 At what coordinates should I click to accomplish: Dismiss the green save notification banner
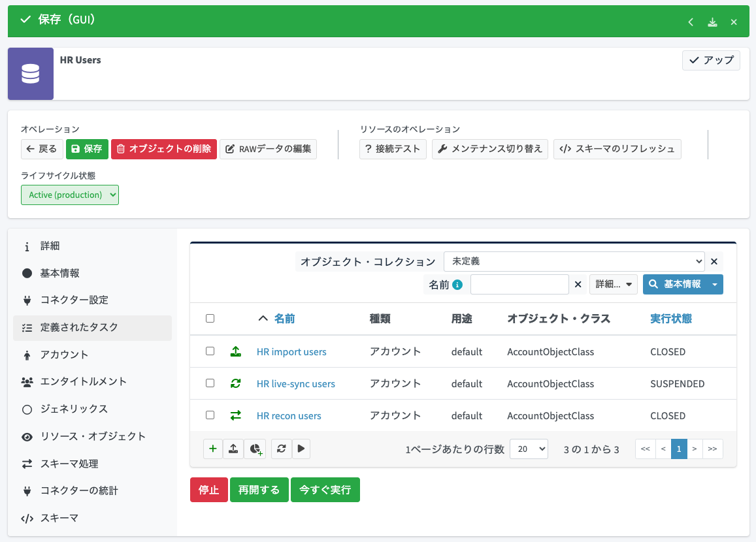(734, 22)
